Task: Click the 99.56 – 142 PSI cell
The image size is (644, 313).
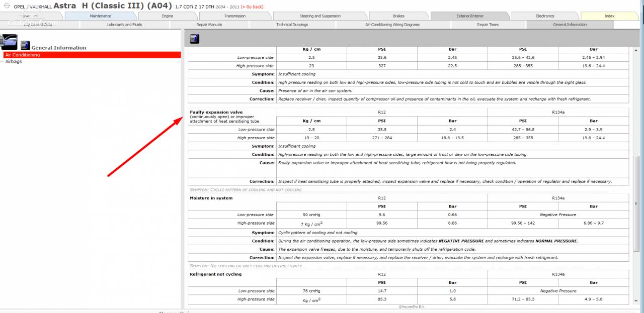Action: point(523,223)
